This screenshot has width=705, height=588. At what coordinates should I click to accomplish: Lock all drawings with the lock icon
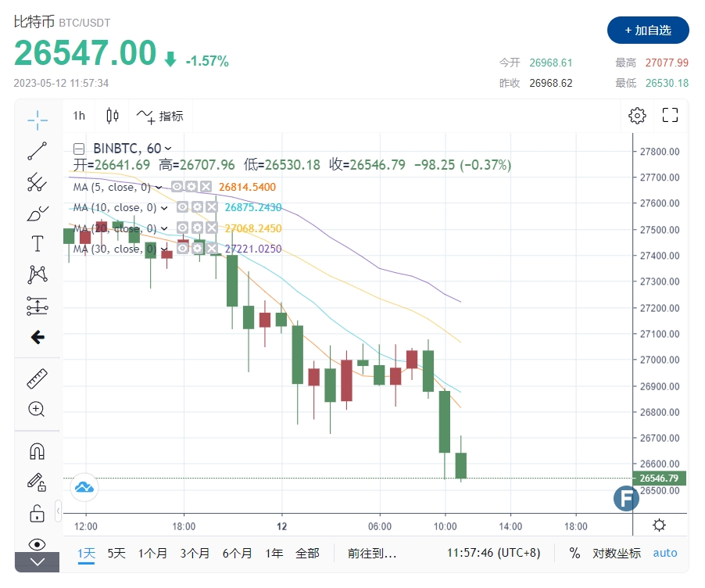click(37, 513)
